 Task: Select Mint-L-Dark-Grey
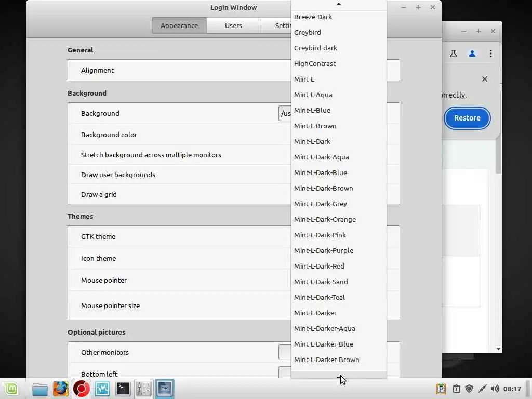click(339, 204)
